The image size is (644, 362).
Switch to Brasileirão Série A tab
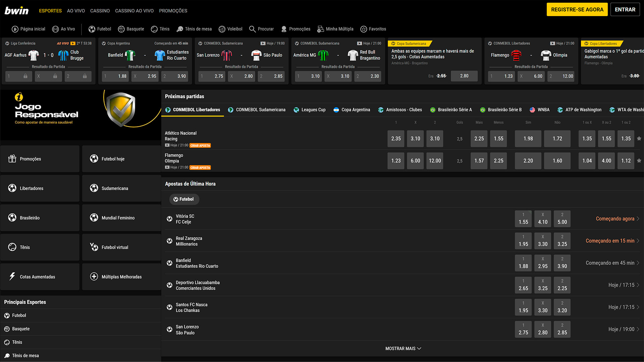451,110
